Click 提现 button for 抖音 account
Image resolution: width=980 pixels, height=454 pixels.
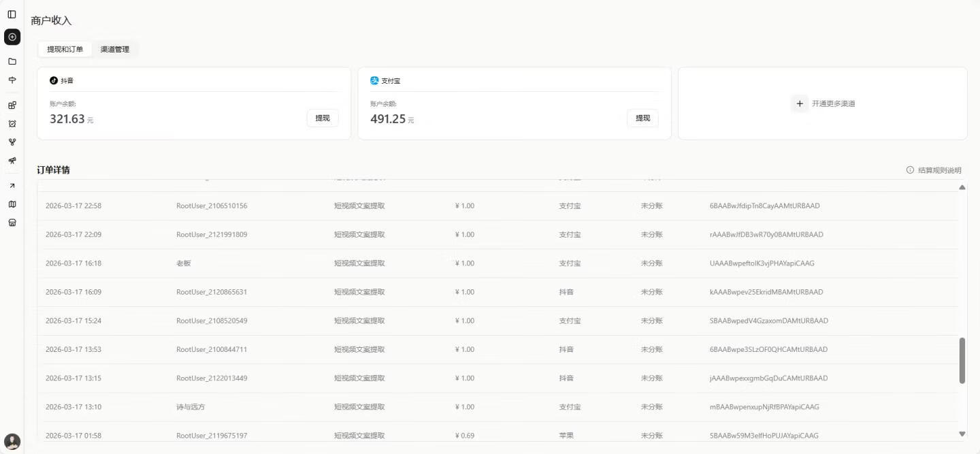click(x=323, y=118)
